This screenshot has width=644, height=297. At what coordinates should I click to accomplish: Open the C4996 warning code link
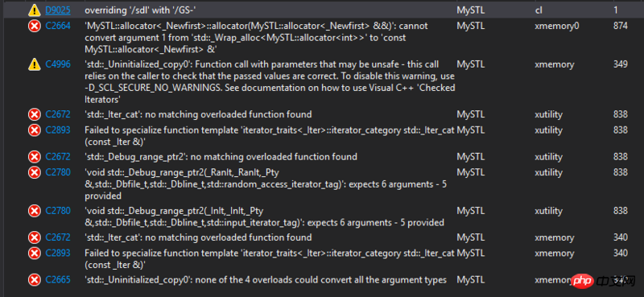pyautogui.click(x=57, y=64)
